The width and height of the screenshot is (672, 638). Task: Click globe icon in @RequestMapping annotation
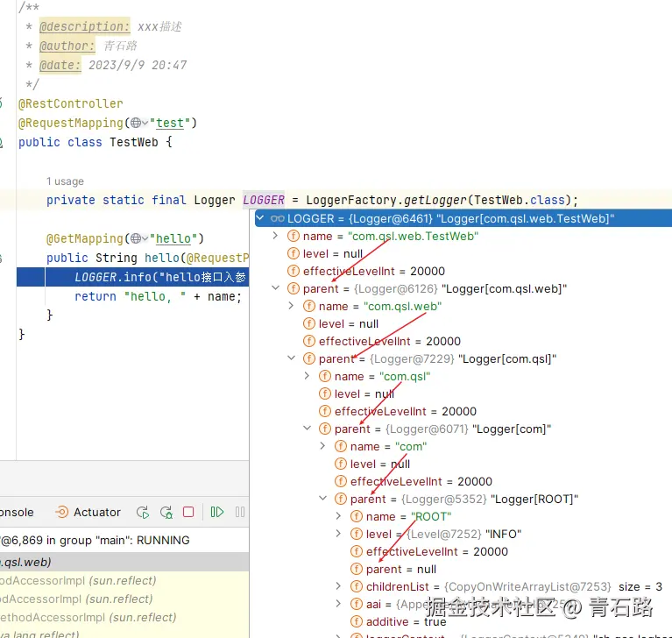tap(136, 123)
